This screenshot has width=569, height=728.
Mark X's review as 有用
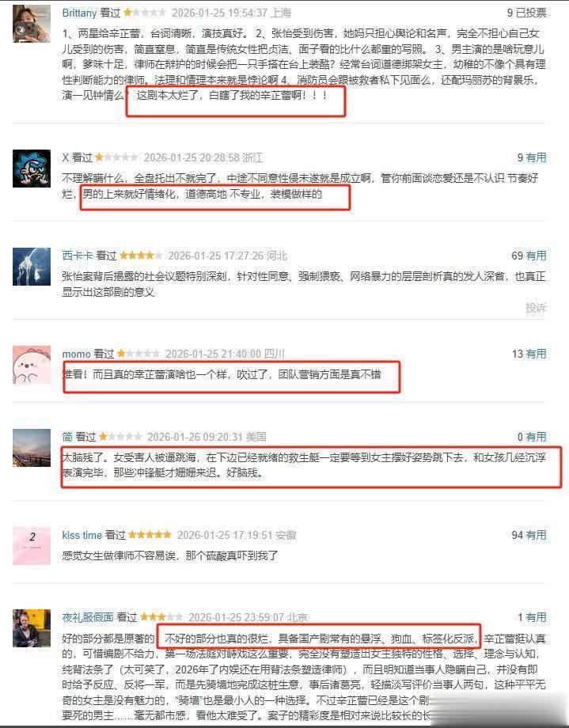tap(536, 157)
